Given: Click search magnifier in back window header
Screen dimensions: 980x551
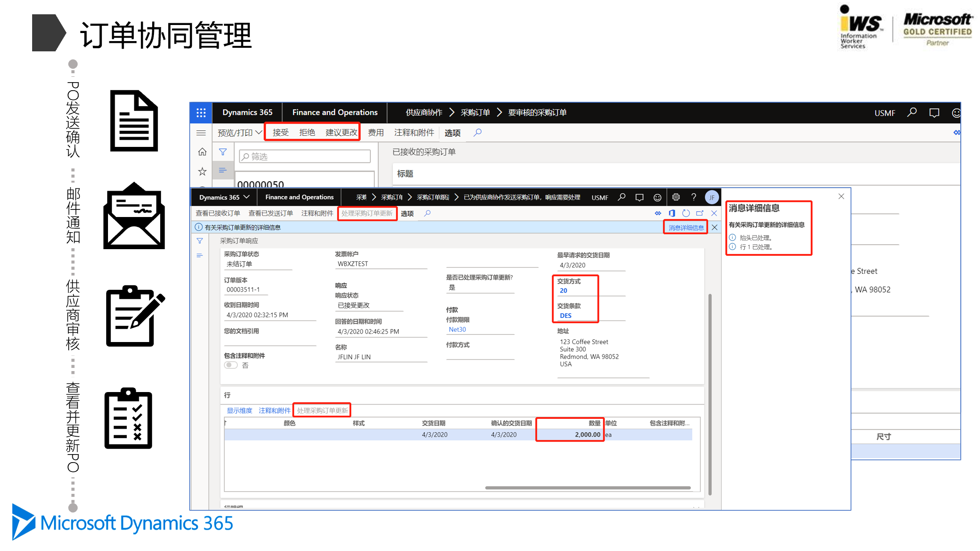Looking at the screenshot, I should [x=912, y=113].
